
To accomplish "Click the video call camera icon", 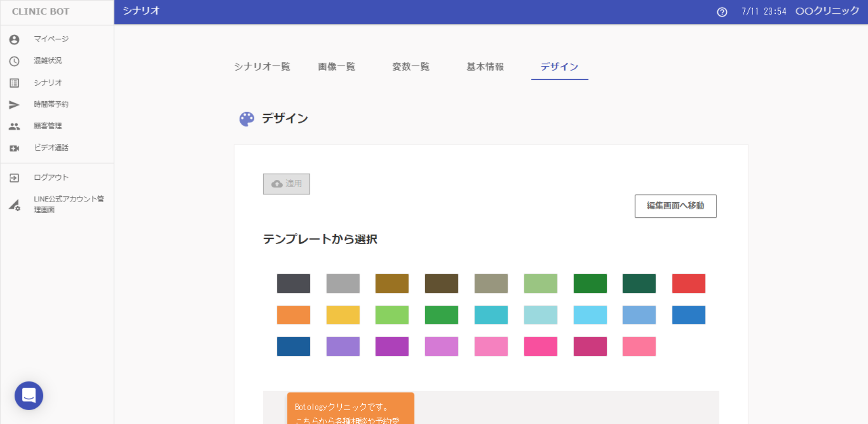I will [x=14, y=148].
